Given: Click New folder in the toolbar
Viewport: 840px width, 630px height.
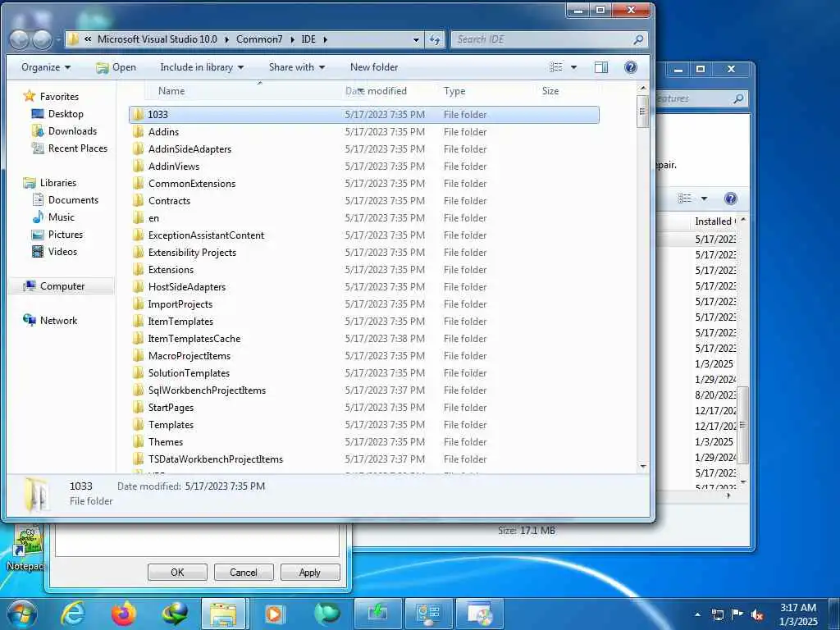Looking at the screenshot, I should point(374,67).
